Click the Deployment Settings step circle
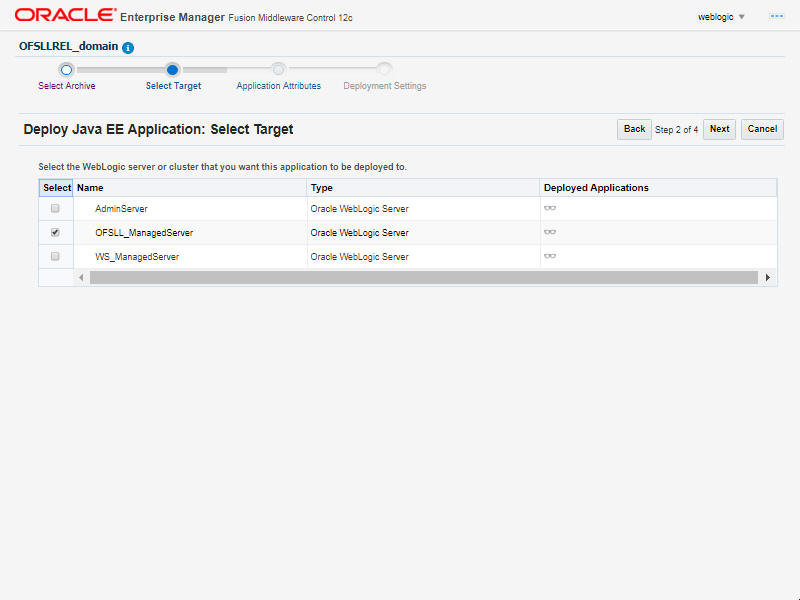Viewport: 800px width, 600px height. (x=384, y=69)
